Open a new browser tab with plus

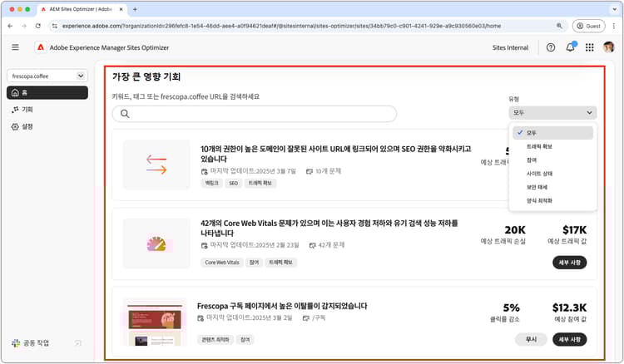135,9
